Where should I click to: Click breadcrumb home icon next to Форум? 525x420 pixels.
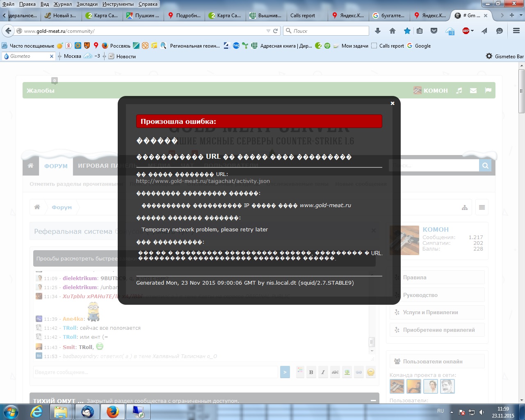37,207
